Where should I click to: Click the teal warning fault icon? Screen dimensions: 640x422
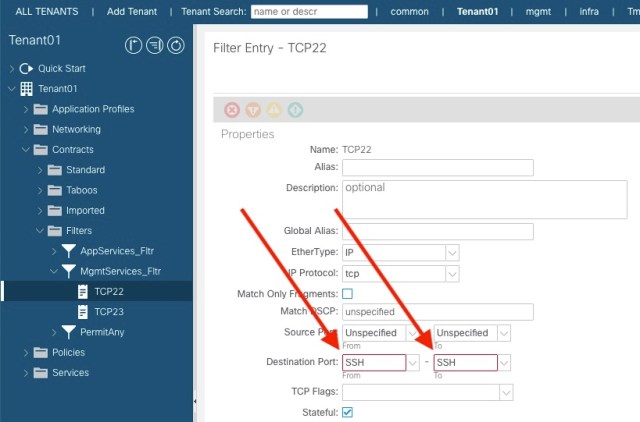click(x=295, y=109)
